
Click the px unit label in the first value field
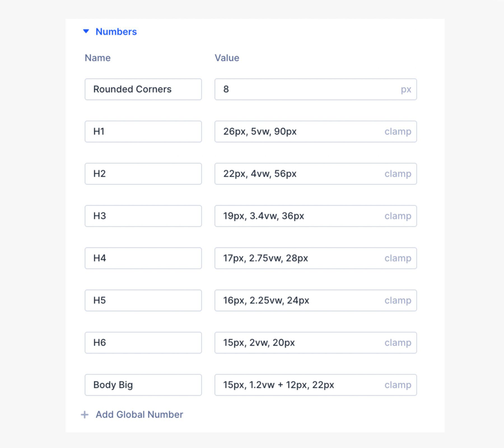coord(406,89)
